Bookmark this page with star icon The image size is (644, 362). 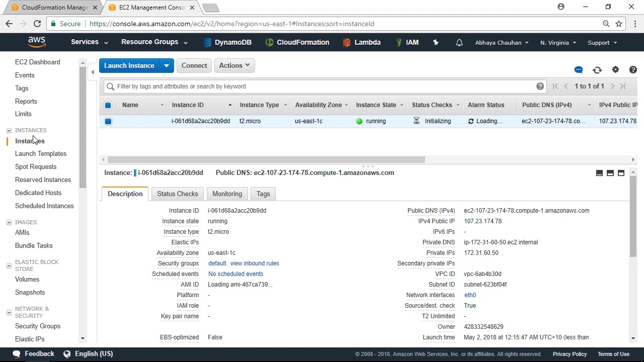tap(619, 24)
